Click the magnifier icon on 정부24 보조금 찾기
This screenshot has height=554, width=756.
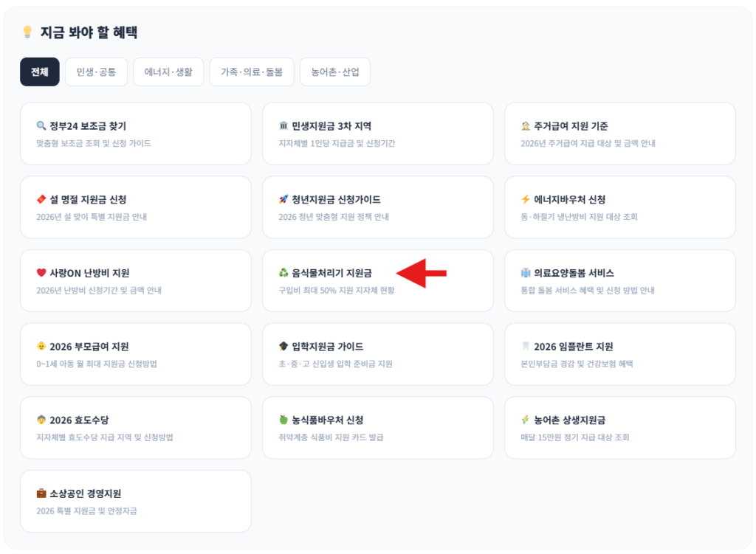tap(41, 125)
